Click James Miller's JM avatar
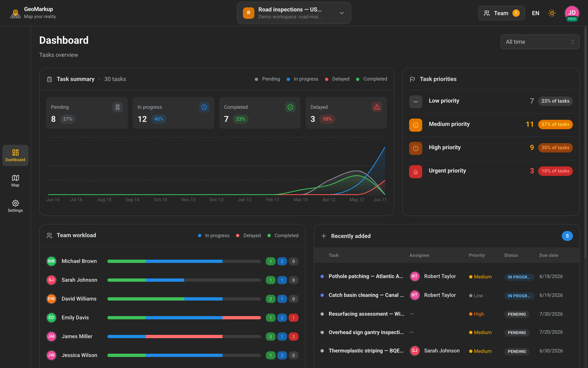The height and width of the screenshot is (368, 588). tap(51, 337)
